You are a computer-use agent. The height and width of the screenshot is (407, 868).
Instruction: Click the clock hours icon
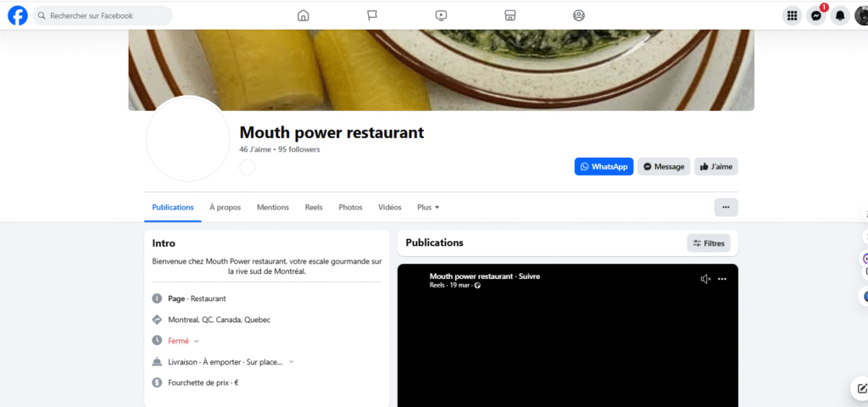click(157, 341)
